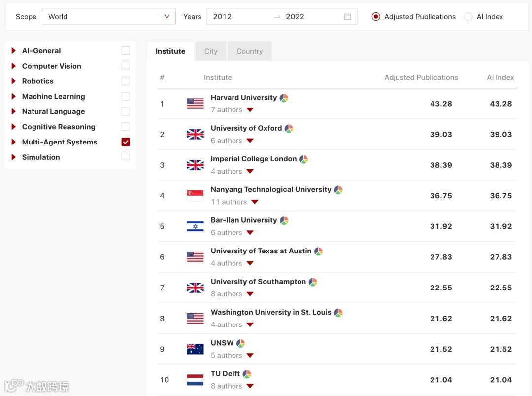Viewport: 532px width, 396px height.
Task: Check the Robotics checkbox
Action: 126,81
